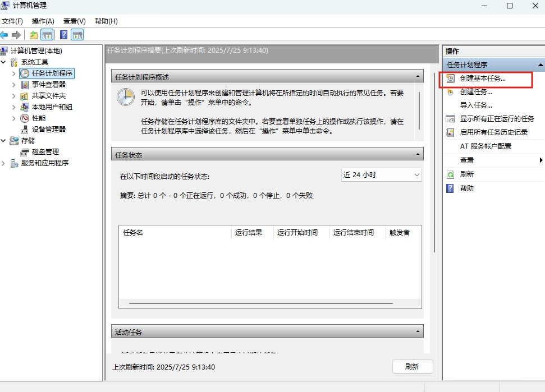The image size is (545, 392).
Task: Toggle the show/hide console tree toolbar icon
Action: click(47, 35)
